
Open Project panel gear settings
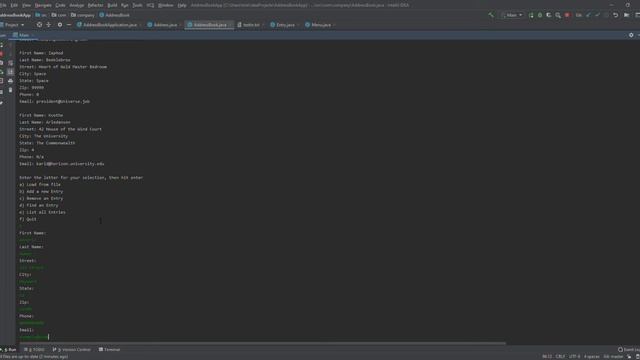[x=60, y=25]
